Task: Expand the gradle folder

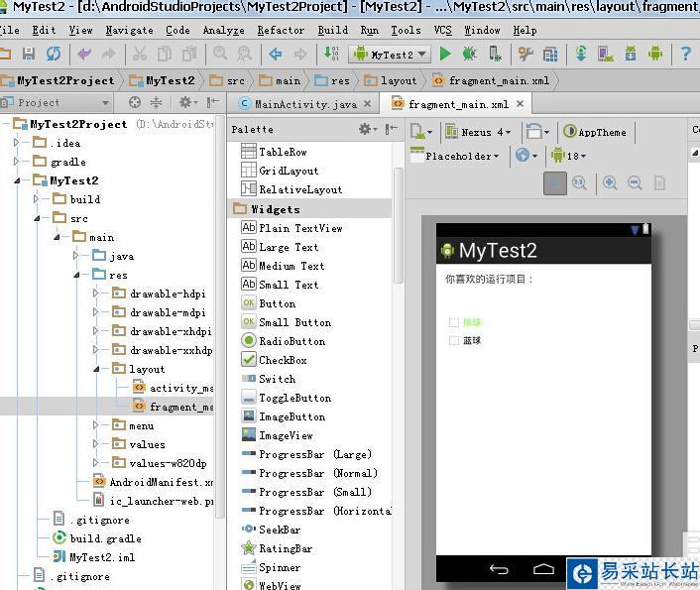Action: click(16, 162)
